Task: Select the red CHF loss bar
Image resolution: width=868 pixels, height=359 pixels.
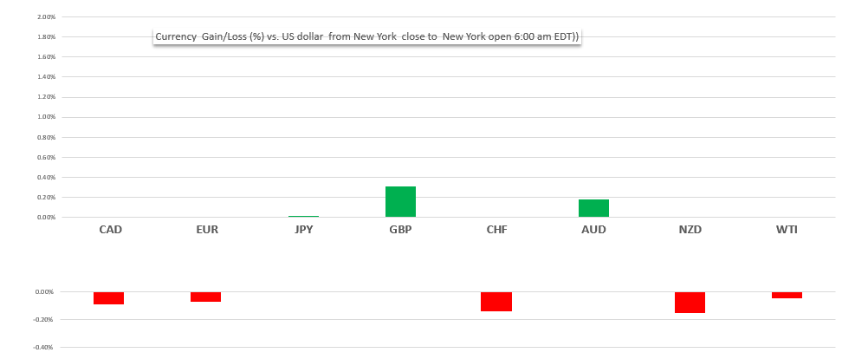Action: pyautogui.click(x=496, y=302)
